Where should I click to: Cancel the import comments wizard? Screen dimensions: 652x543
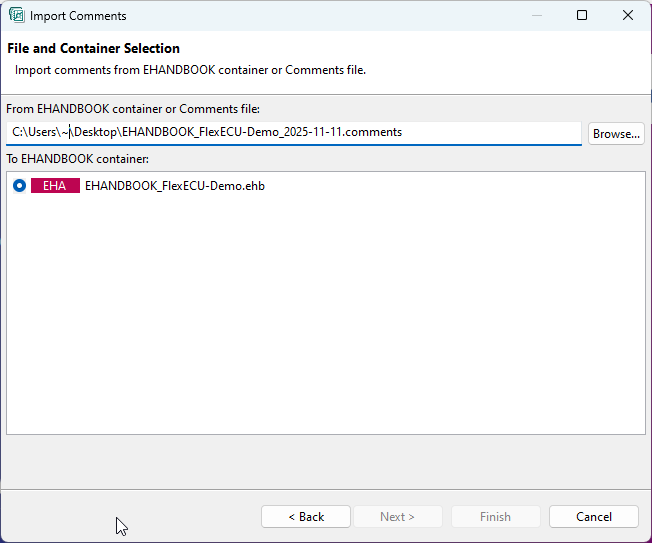pos(593,517)
